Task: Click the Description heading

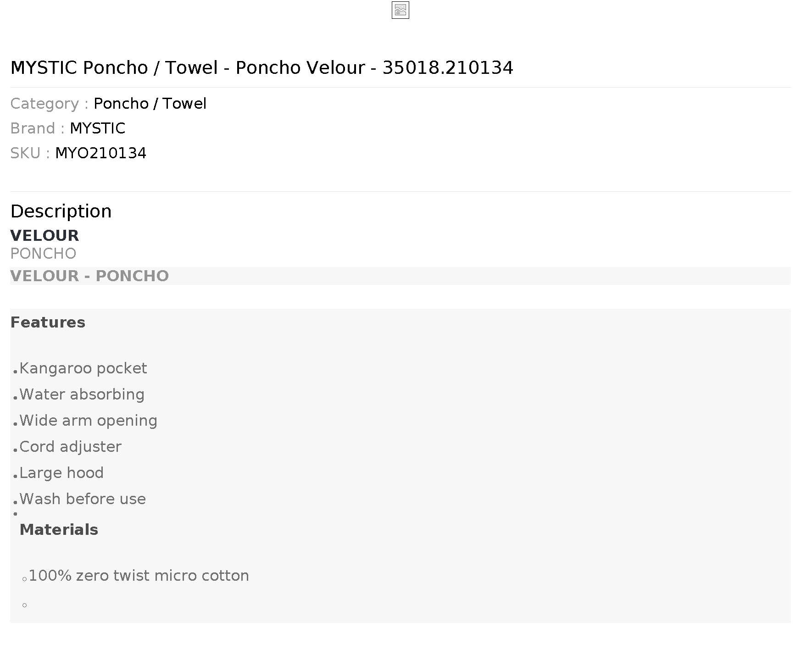Action: pos(61,211)
